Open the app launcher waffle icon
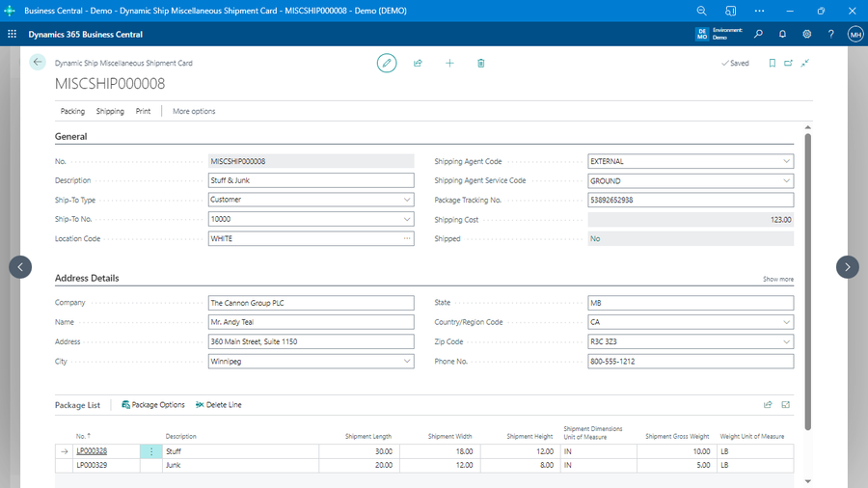 [x=13, y=34]
